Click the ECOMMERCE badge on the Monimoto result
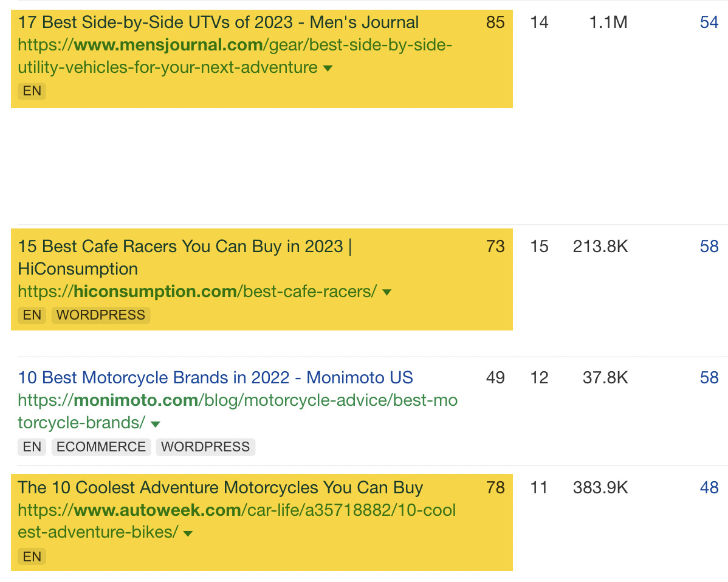728x582 pixels. click(101, 447)
